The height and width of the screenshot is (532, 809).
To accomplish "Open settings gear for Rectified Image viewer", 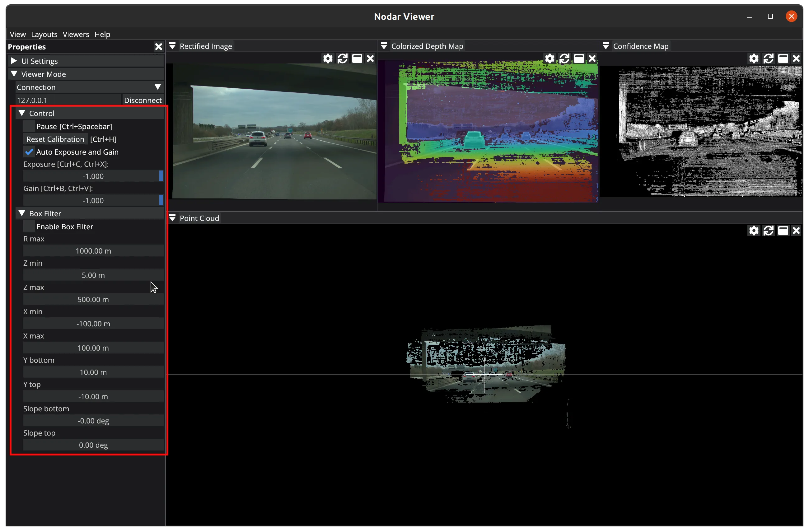I will (328, 58).
